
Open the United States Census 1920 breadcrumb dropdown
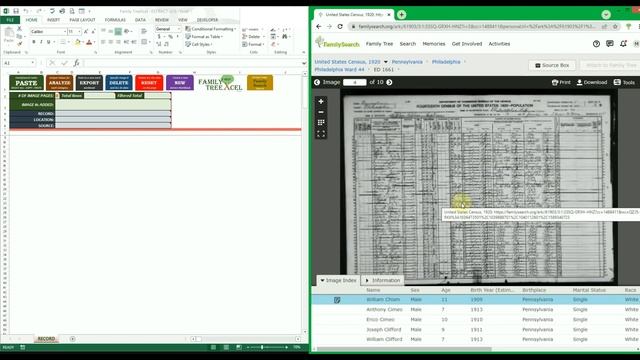click(x=386, y=62)
